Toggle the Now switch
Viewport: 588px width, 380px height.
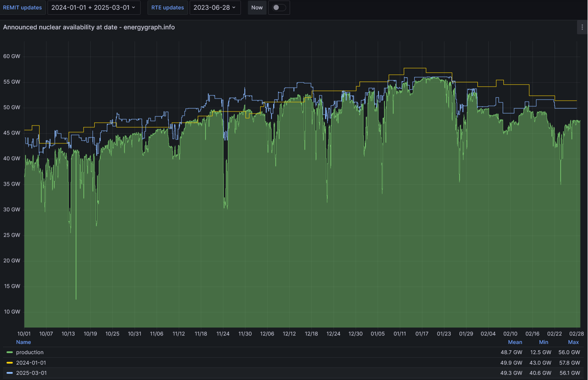click(x=279, y=8)
